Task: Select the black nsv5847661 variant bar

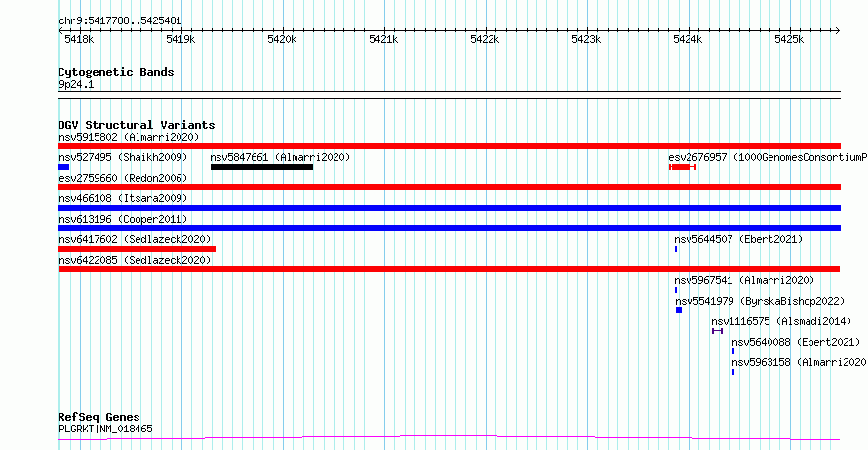Action: coord(261,167)
